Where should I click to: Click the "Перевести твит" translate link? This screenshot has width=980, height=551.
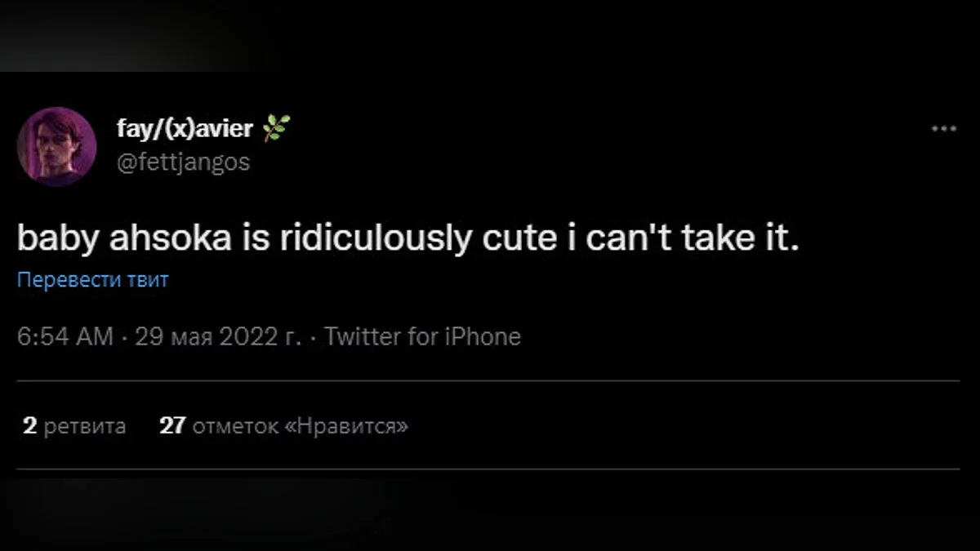[x=93, y=280]
